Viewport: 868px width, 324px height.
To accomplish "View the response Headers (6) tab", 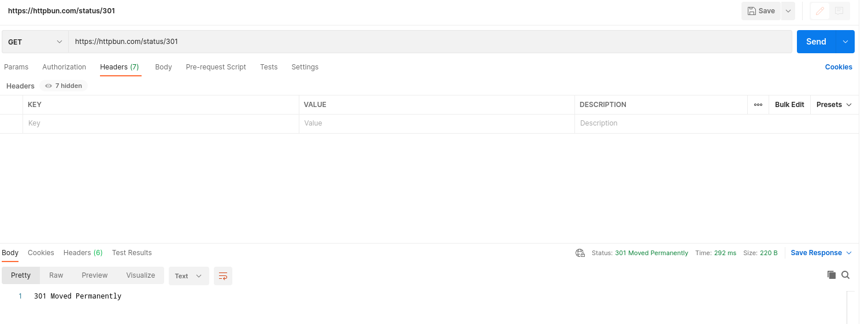I will pyautogui.click(x=83, y=253).
